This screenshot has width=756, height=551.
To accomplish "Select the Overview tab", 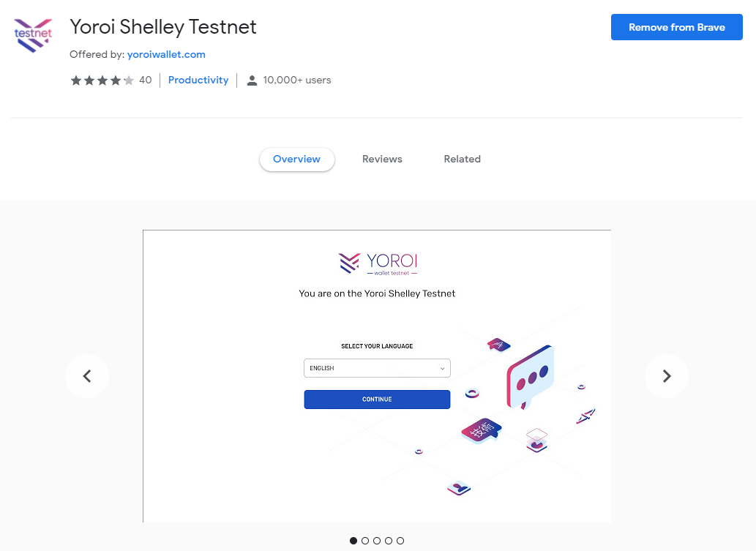I will [x=296, y=159].
